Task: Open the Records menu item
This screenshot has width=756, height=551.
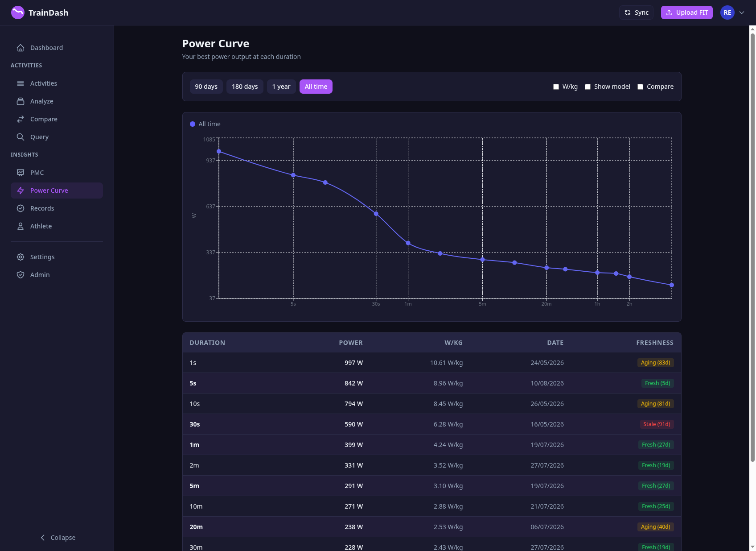Action: (57, 208)
